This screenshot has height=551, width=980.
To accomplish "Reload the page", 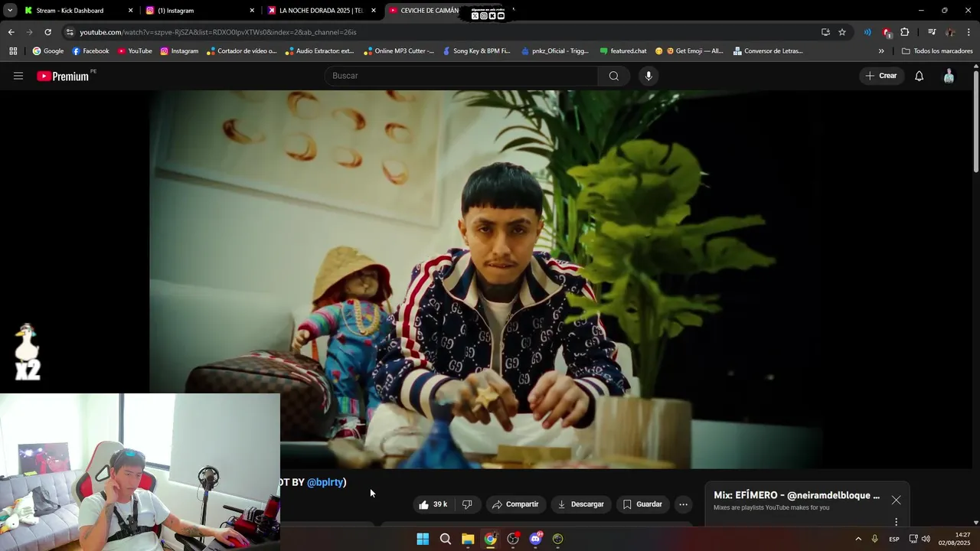I will pyautogui.click(x=47, y=32).
